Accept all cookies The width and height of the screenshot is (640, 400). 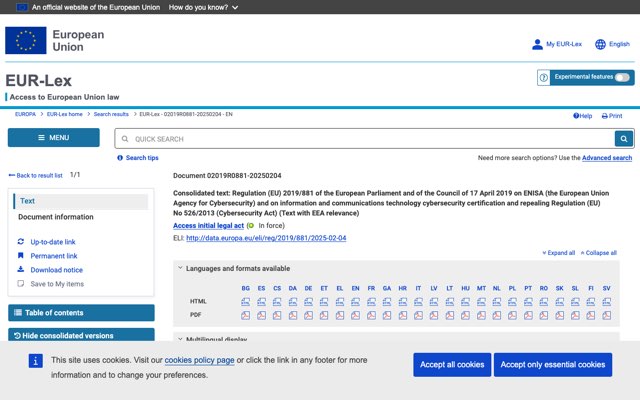click(452, 365)
